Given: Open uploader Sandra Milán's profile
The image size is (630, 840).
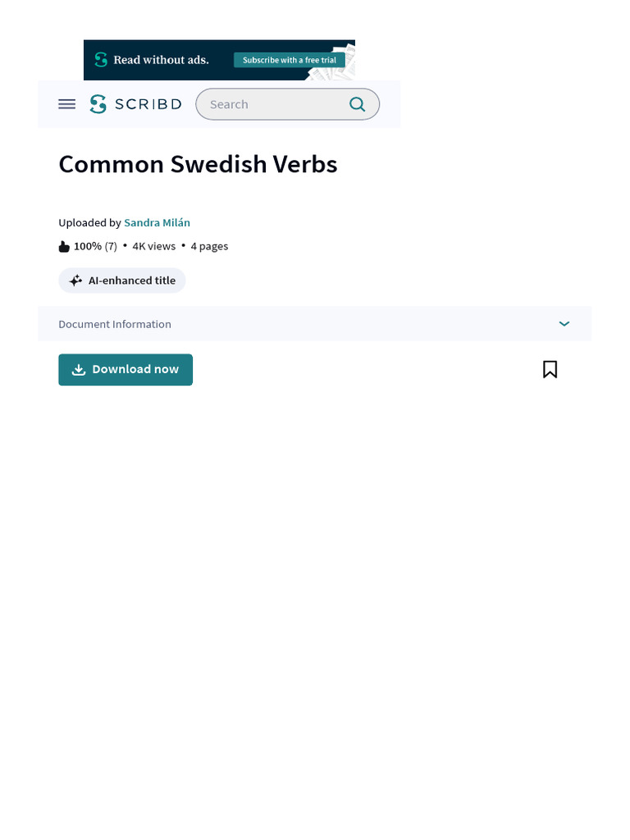Looking at the screenshot, I should point(157,222).
